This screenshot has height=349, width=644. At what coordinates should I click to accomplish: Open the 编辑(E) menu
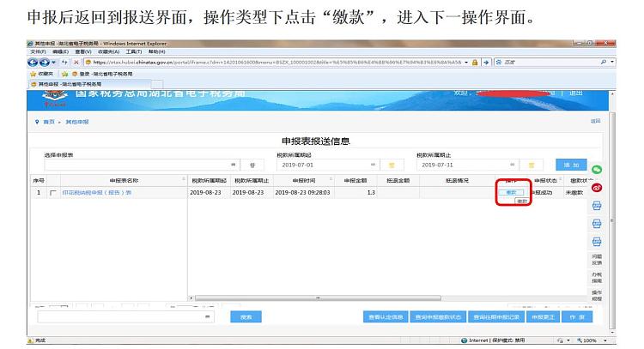tap(60, 51)
